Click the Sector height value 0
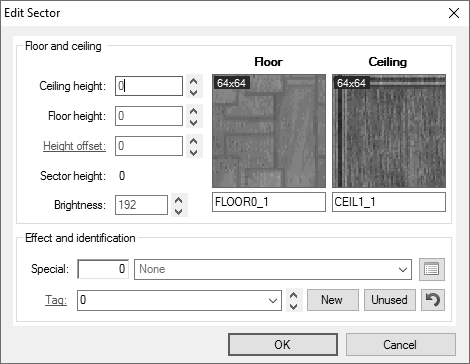 point(122,176)
